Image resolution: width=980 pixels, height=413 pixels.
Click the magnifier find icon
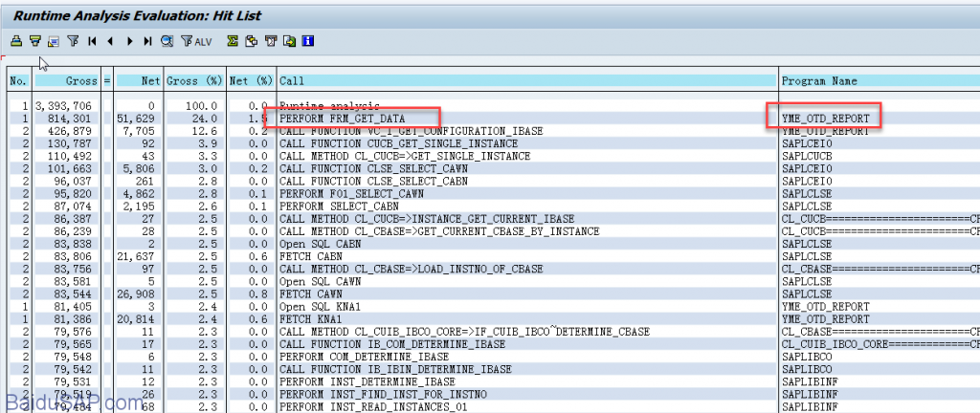(167, 41)
